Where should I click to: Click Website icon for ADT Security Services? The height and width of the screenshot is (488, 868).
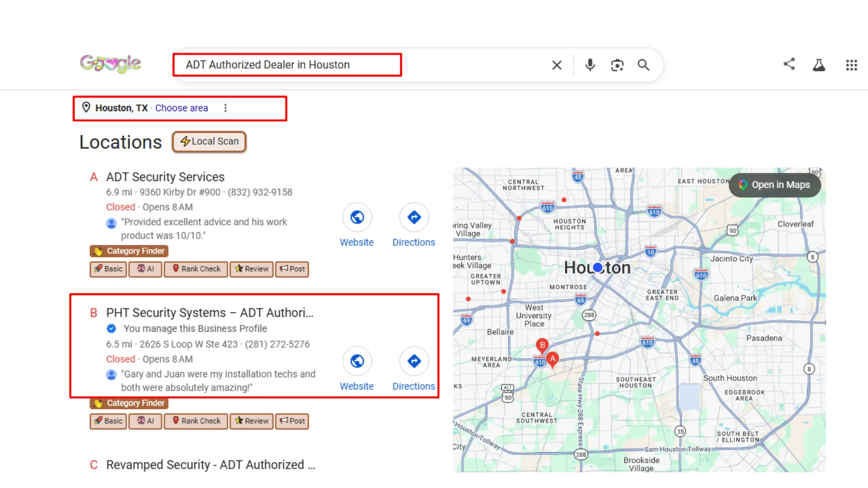pyautogui.click(x=357, y=217)
